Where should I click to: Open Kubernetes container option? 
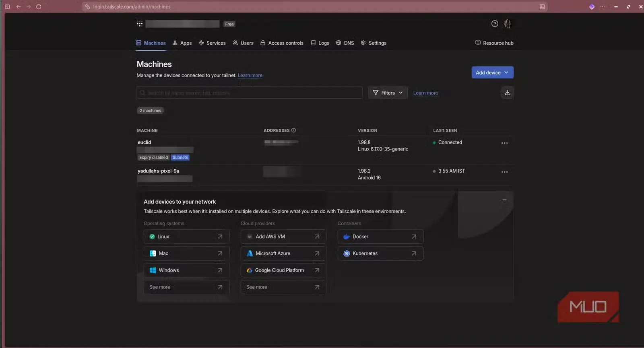click(381, 253)
